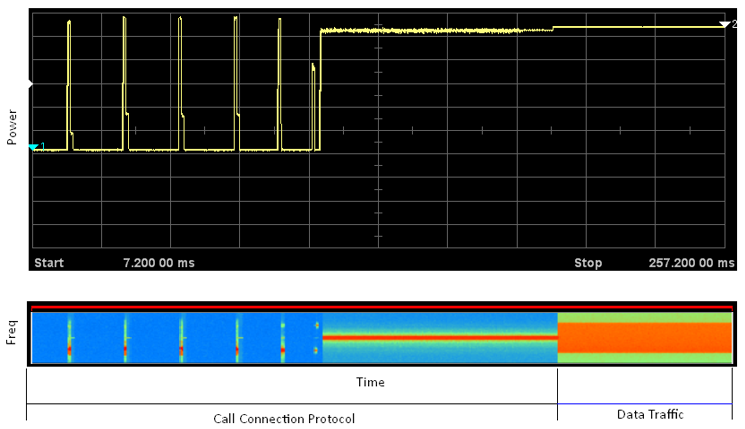The height and width of the screenshot is (429, 745).
Task: Select marker 1 cyan triangle on trace
Action: pos(33,147)
